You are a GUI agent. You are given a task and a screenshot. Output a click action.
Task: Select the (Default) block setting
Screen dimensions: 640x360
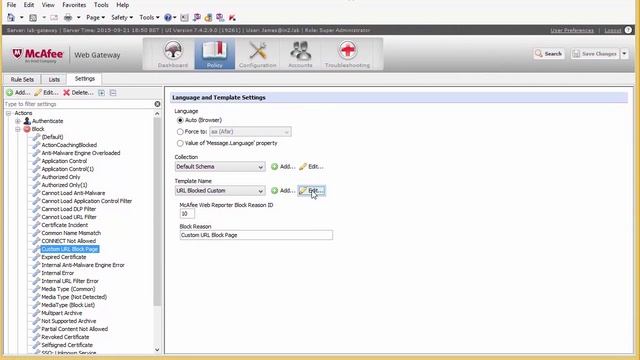[x=52, y=137]
